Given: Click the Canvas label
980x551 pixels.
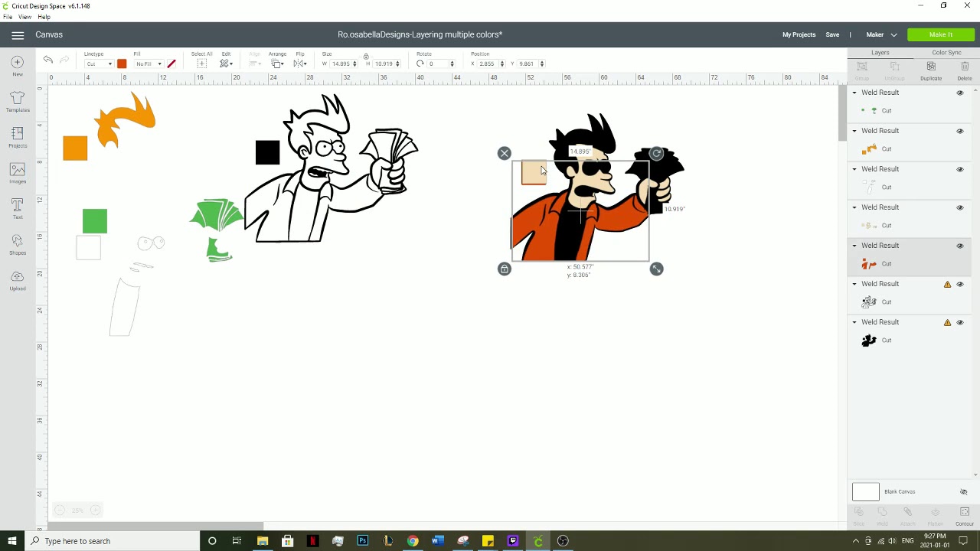Looking at the screenshot, I should tap(49, 34).
